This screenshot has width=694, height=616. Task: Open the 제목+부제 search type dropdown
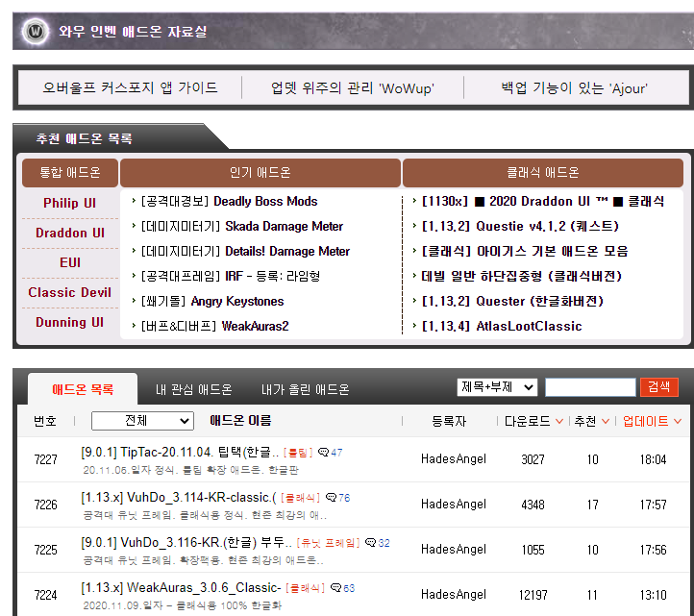coord(497,387)
